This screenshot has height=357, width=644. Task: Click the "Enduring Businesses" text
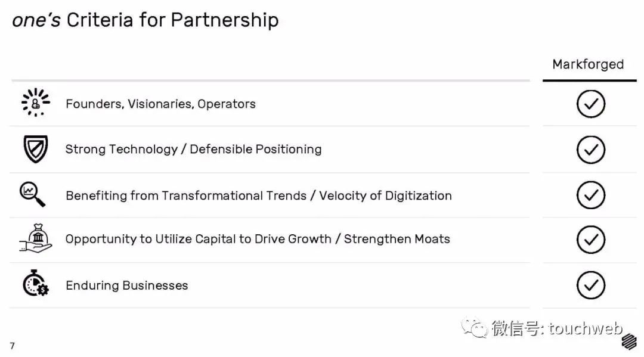(126, 285)
